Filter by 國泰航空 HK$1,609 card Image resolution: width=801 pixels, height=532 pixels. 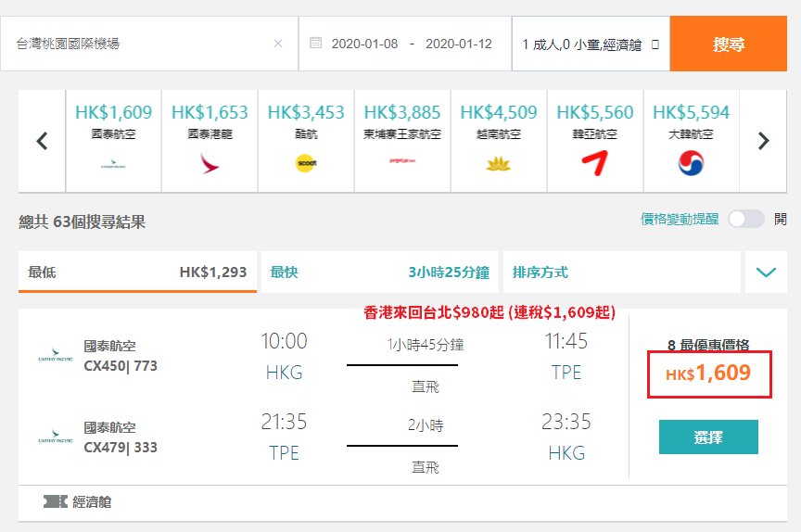(113, 141)
